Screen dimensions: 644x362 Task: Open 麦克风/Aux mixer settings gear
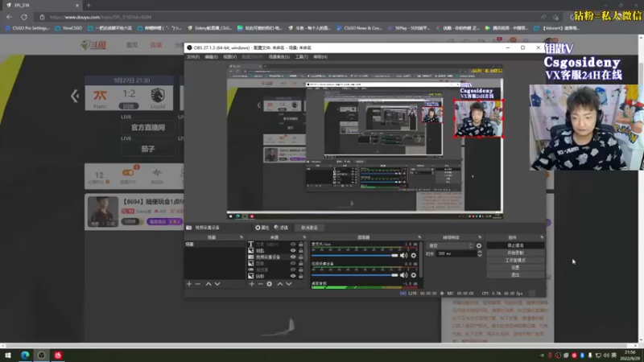click(414, 255)
